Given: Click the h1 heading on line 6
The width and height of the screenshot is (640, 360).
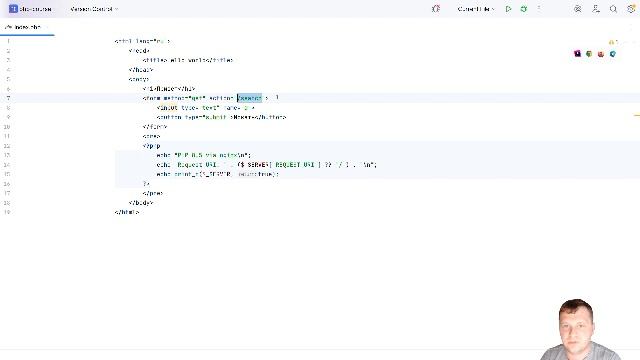Looking at the screenshot, I should (169, 89).
